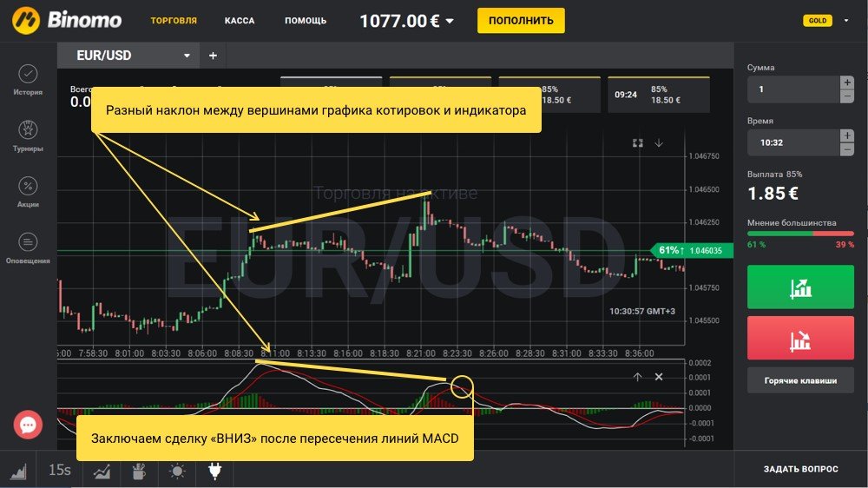Screen dimensions: 868x488
Task: Decrease the Время expiry time with minus
Action: click(x=847, y=149)
